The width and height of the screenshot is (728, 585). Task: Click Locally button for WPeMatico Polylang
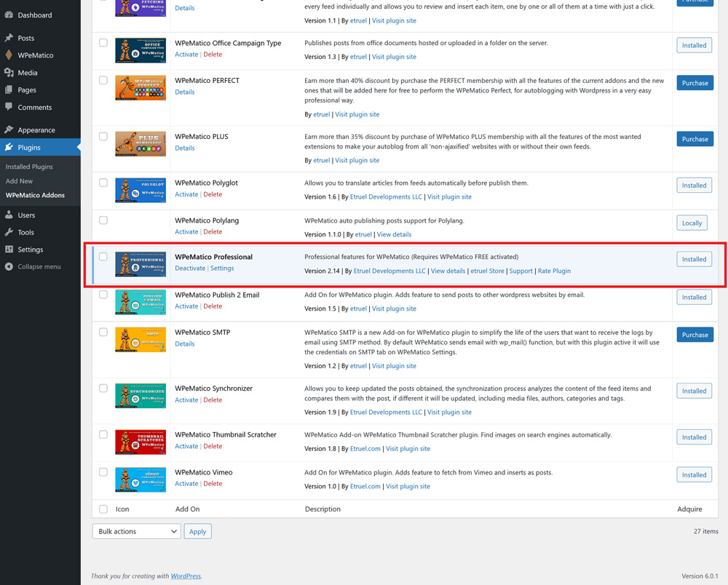tap(692, 223)
